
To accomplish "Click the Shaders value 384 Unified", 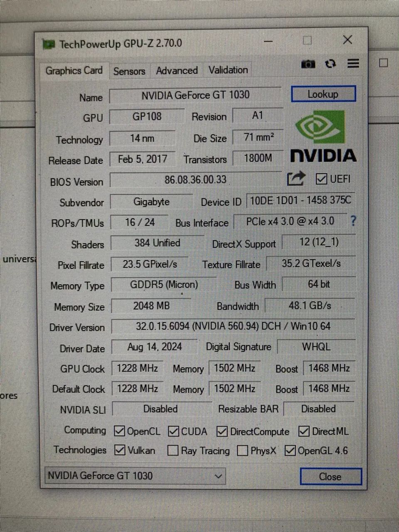I will pos(158,243).
